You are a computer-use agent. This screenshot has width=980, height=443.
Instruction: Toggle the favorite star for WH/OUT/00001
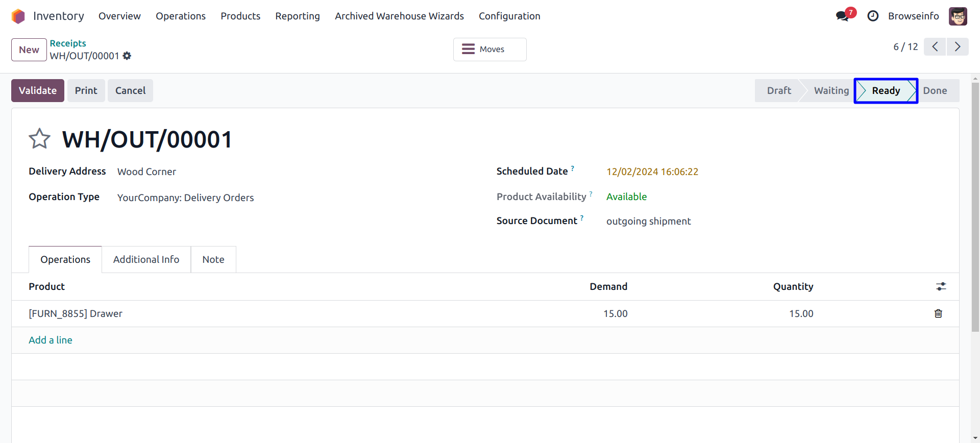coord(39,139)
